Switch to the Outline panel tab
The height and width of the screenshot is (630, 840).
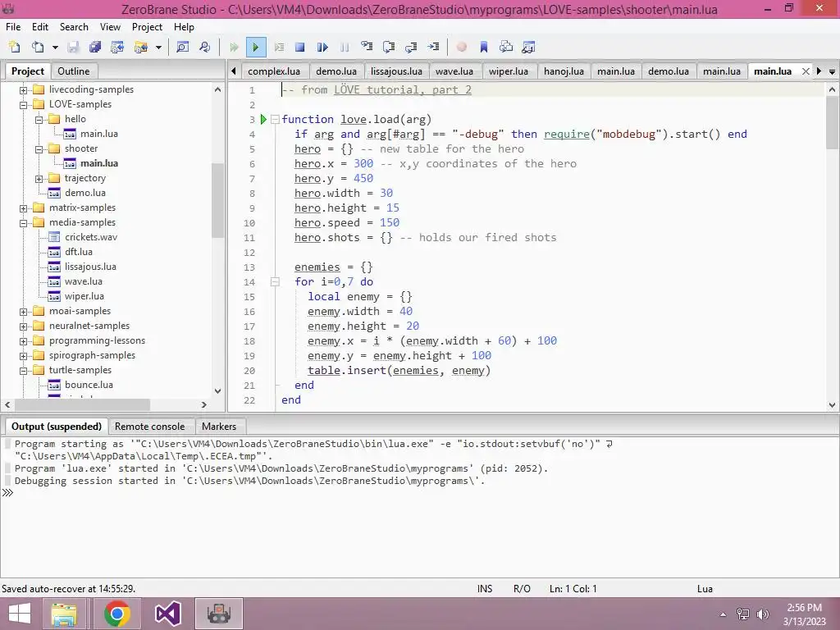tap(73, 71)
